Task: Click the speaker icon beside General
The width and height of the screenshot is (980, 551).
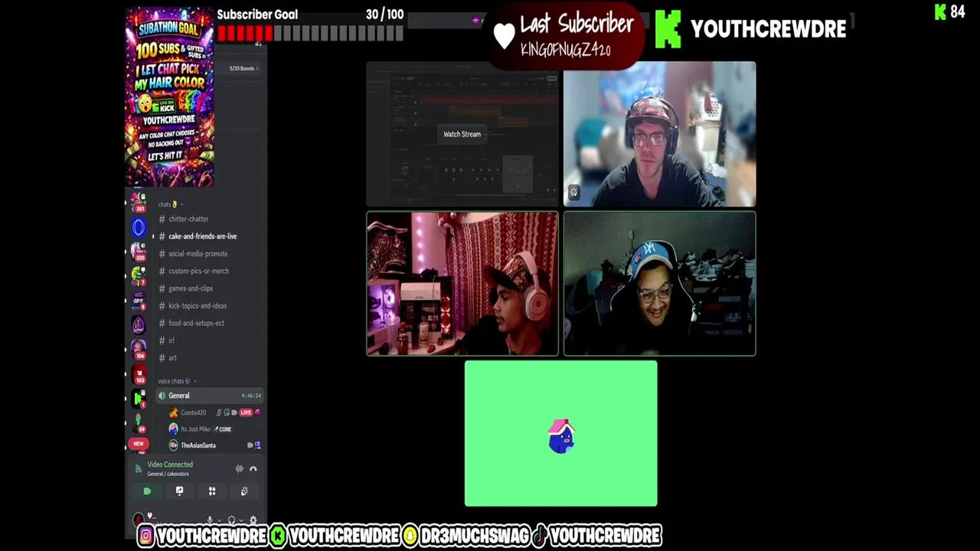Action: pyautogui.click(x=162, y=396)
